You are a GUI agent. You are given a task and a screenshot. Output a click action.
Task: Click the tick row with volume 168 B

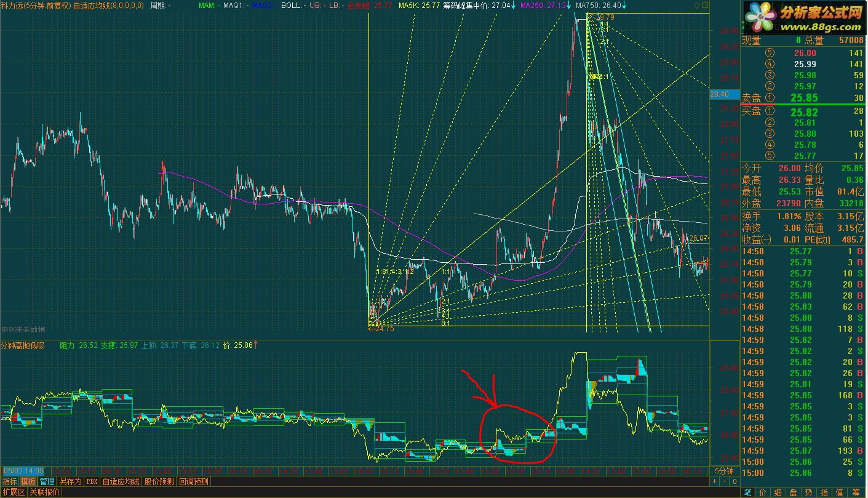803,395
